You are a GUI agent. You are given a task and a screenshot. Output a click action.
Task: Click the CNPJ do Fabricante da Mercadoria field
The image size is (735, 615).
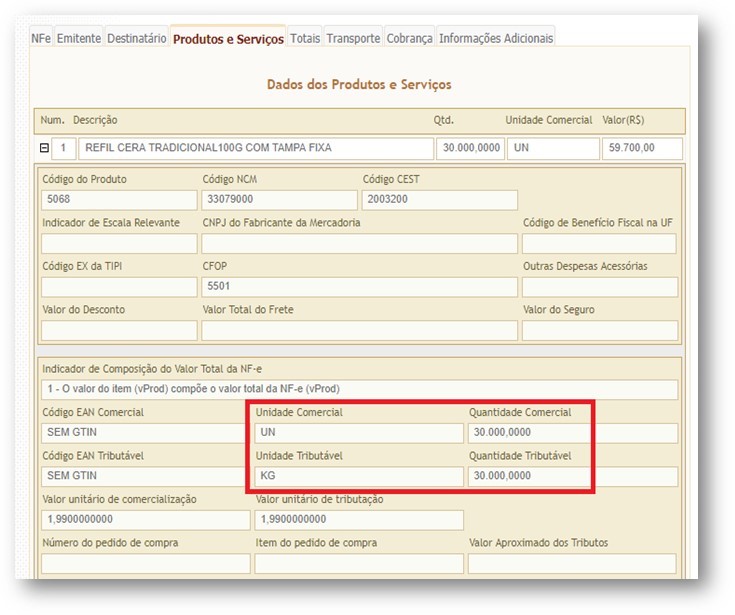(360, 244)
